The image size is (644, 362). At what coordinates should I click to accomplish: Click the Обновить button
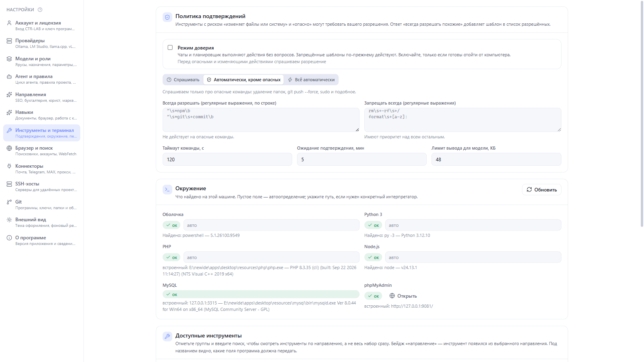(x=542, y=189)
